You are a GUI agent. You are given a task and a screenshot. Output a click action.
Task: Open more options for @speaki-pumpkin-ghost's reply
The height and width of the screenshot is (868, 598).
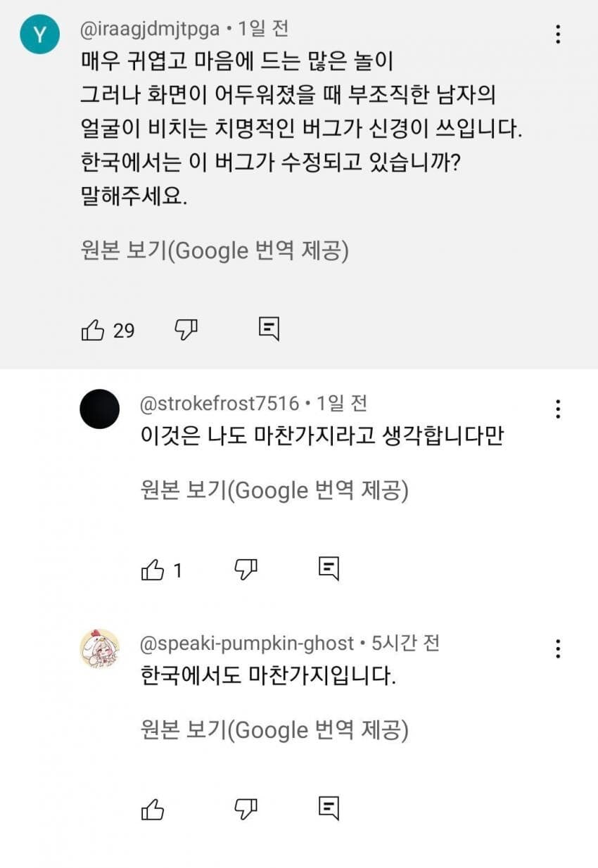pos(558,649)
